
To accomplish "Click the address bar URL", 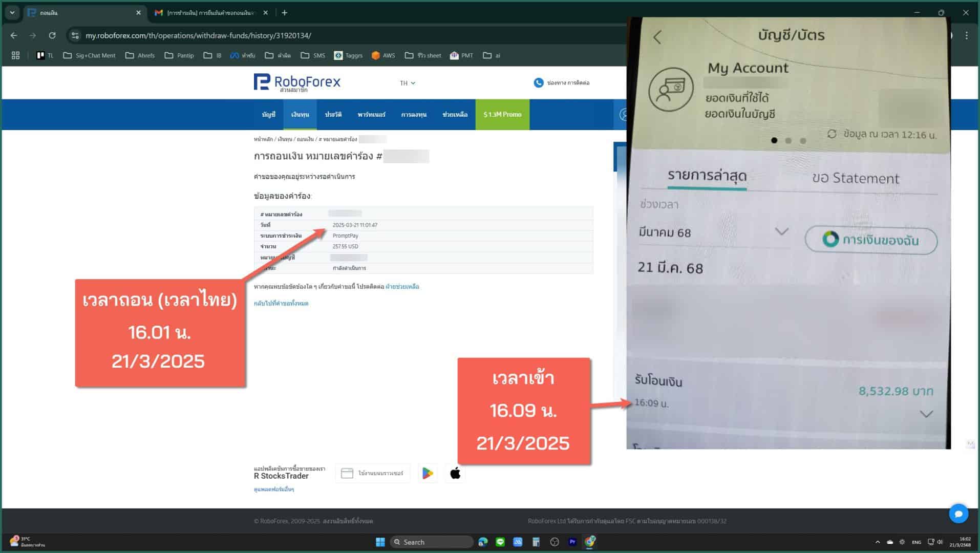I will [198, 35].
